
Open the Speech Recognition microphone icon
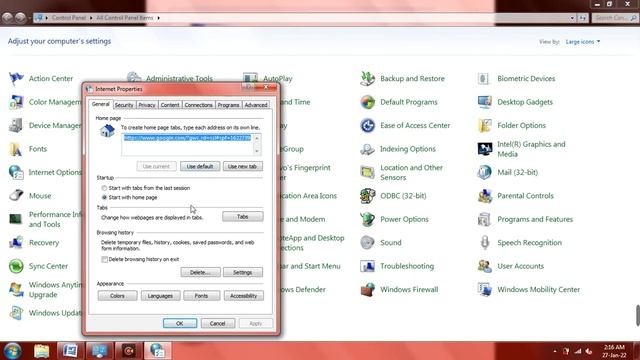pyautogui.click(x=484, y=242)
